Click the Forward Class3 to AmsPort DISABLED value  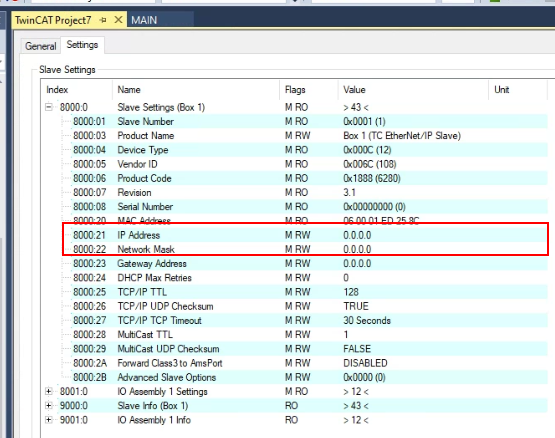coord(365,363)
